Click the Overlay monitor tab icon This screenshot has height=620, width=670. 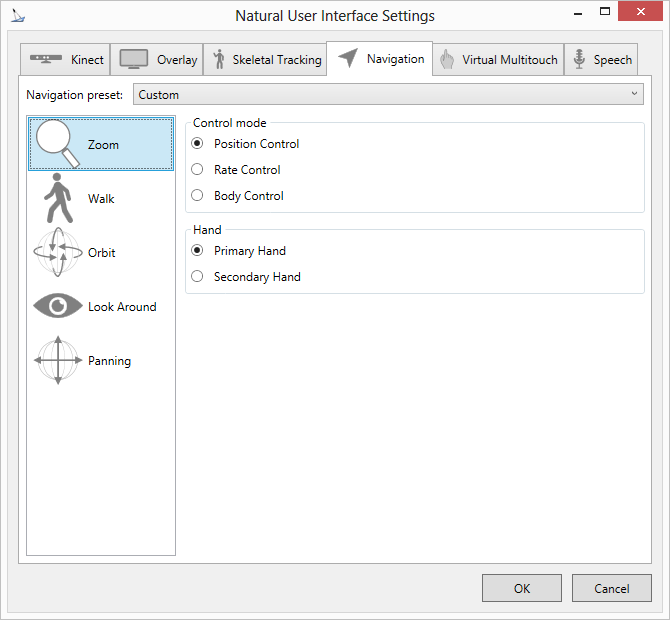click(134, 59)
